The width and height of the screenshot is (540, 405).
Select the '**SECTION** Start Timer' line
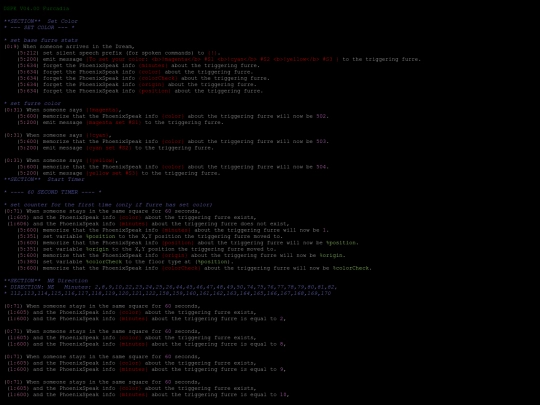tap(44, 179)
